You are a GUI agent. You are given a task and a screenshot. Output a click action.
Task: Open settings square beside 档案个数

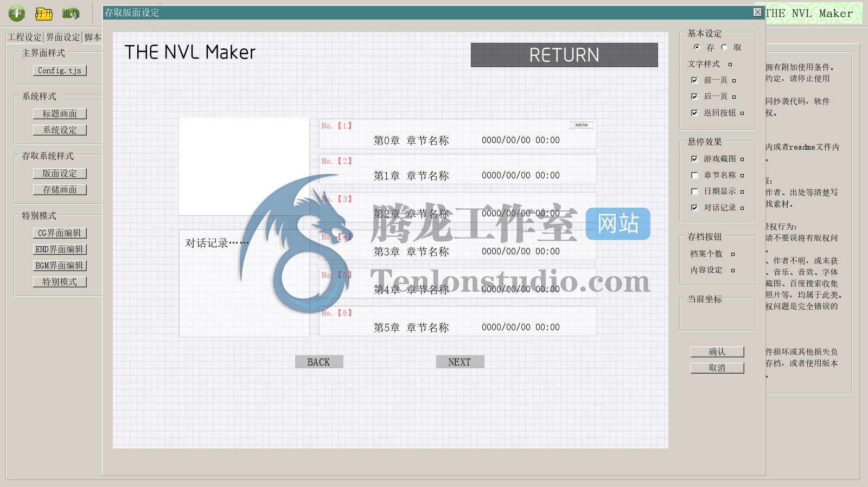(733, 254)
